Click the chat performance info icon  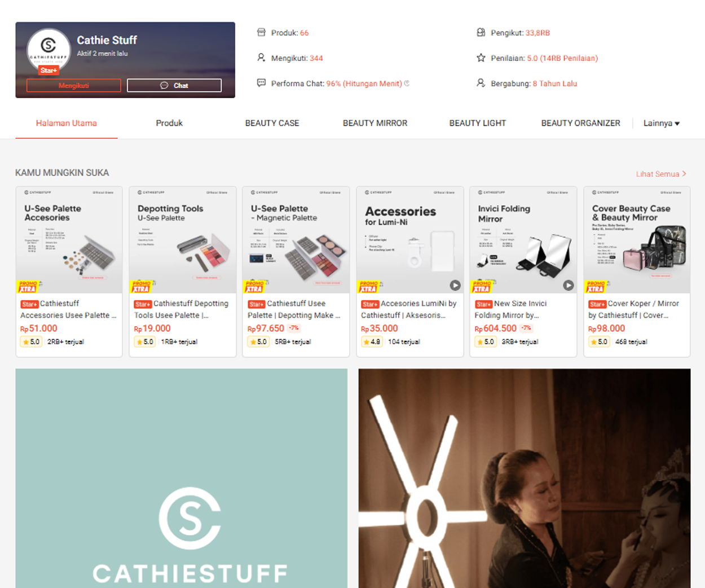(x=407, y=84)
